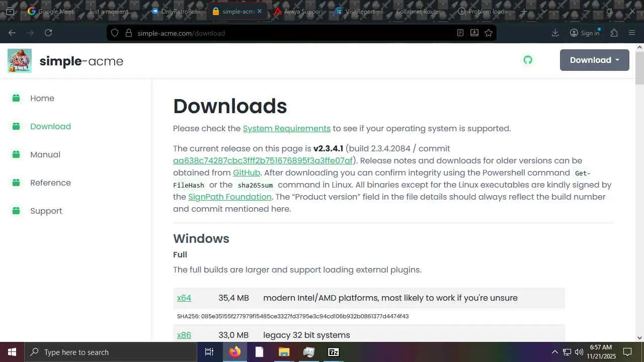Switch to the VisitReport tab

[x=360, y=11]
